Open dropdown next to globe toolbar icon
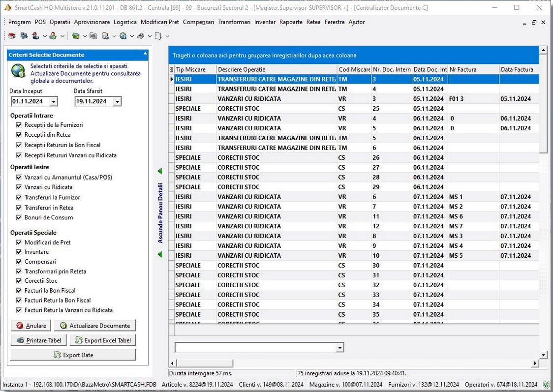The width and height of the screenshot is (553, 392). (131, 36)
